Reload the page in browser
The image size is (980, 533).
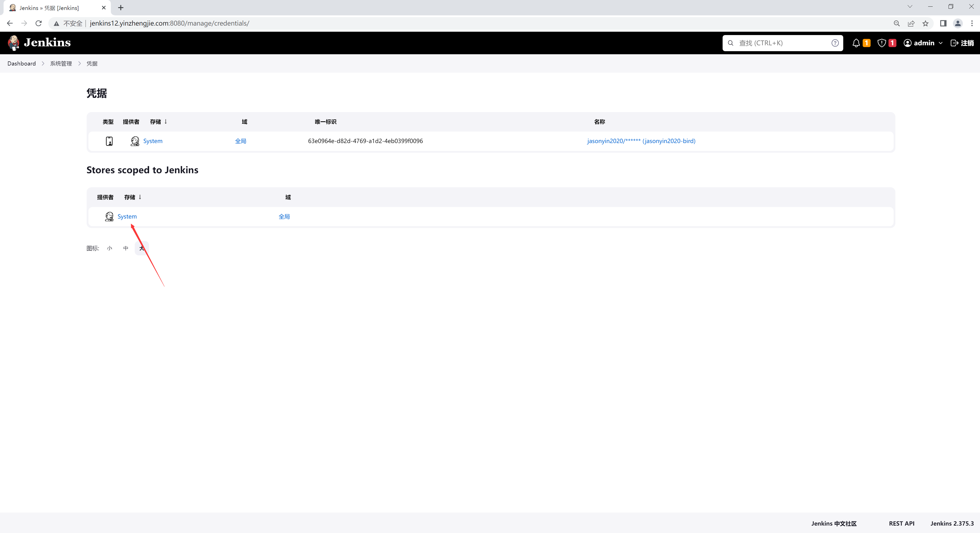(38, 23)
